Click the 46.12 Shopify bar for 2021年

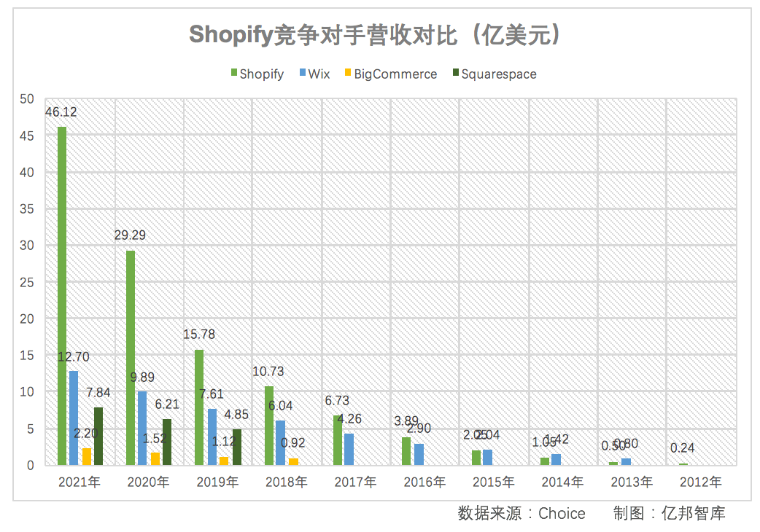pyautogui.click(x=62, y=296)
